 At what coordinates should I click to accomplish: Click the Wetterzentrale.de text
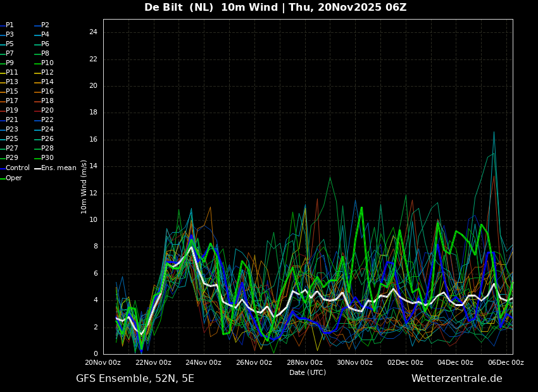457,379
